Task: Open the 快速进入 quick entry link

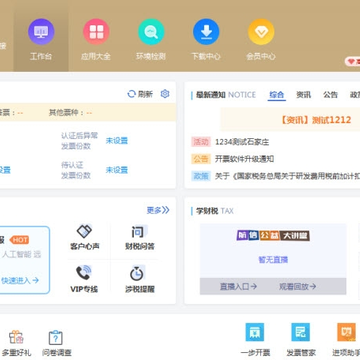Action: tap(20, 280)
